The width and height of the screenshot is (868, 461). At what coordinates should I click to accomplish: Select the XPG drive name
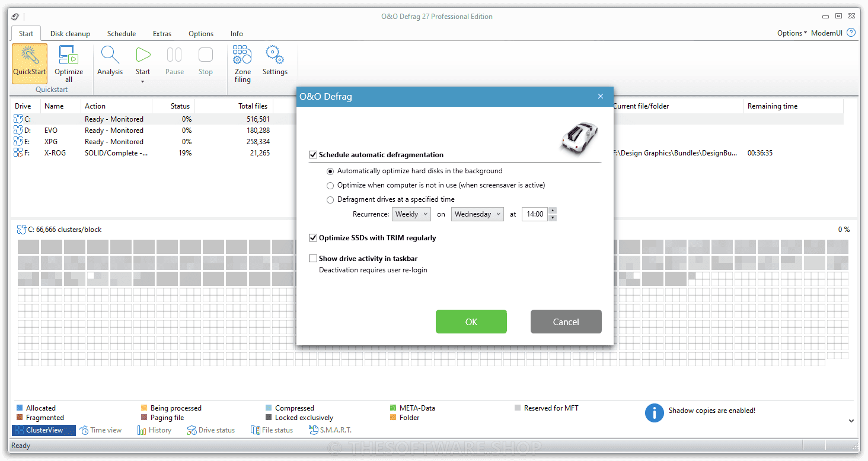click(x=51, y=142)
